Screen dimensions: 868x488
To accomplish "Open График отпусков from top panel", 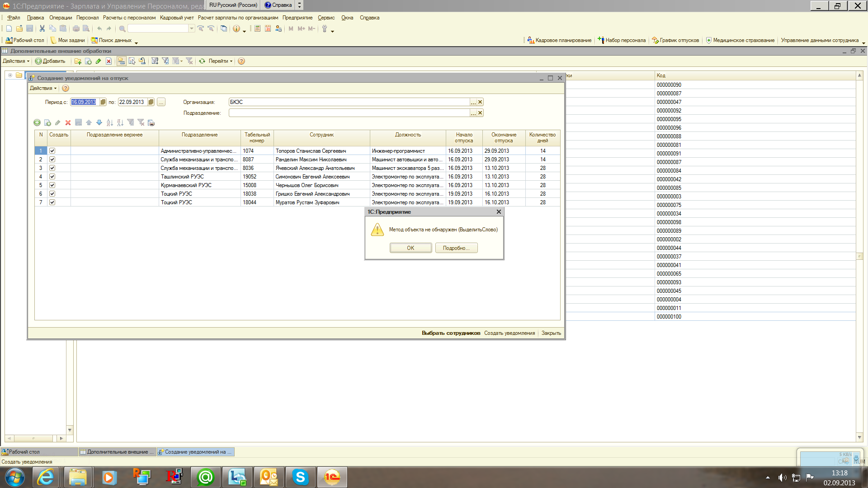I will [x=675, y=40].
